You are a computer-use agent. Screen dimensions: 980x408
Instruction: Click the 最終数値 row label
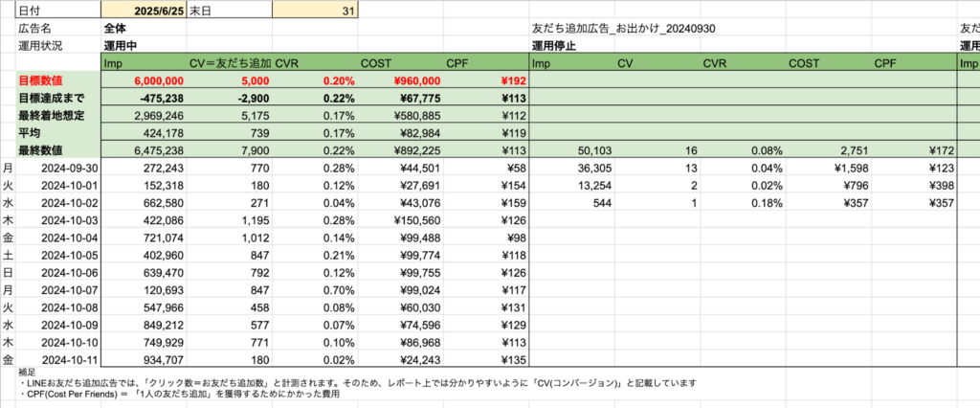click(x=58, y=150)
